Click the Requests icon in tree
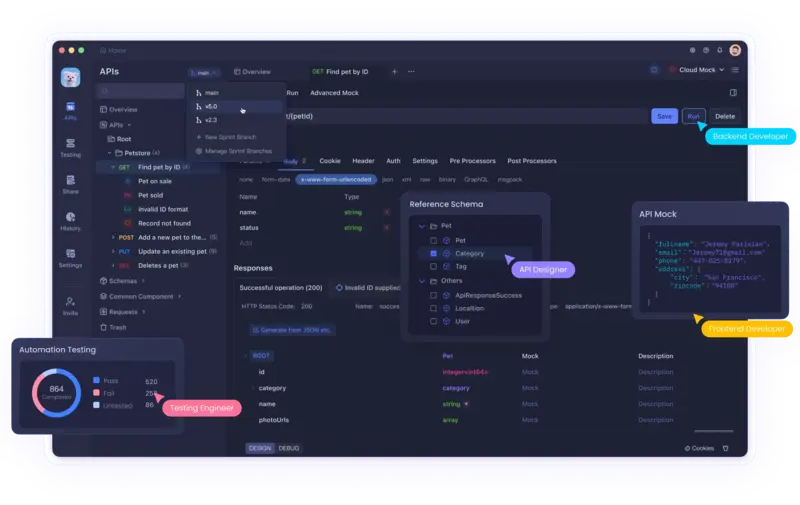Screen dimensions: 800x505 (x=104, y=312)
